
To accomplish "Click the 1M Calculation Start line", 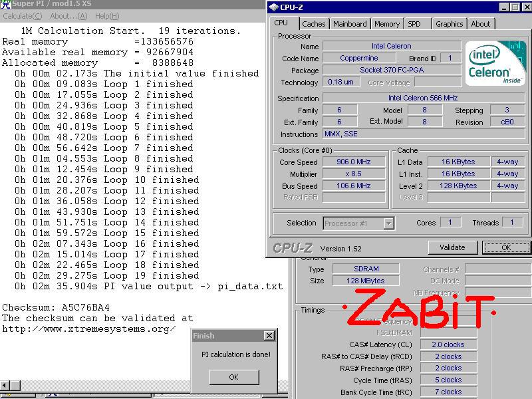I will [130, 31].
